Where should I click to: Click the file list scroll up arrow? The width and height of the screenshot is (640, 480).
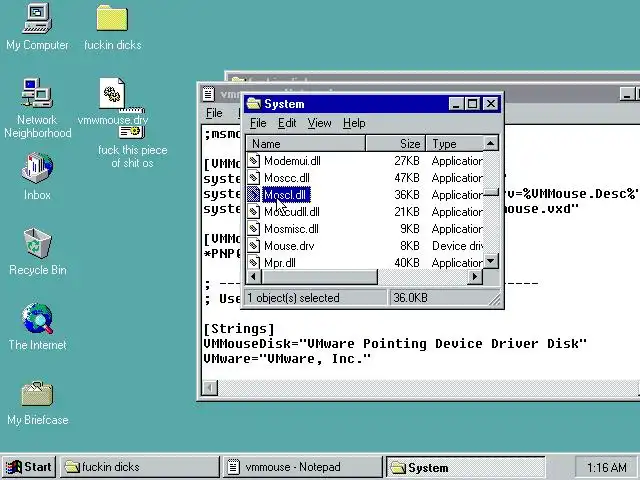491,143
